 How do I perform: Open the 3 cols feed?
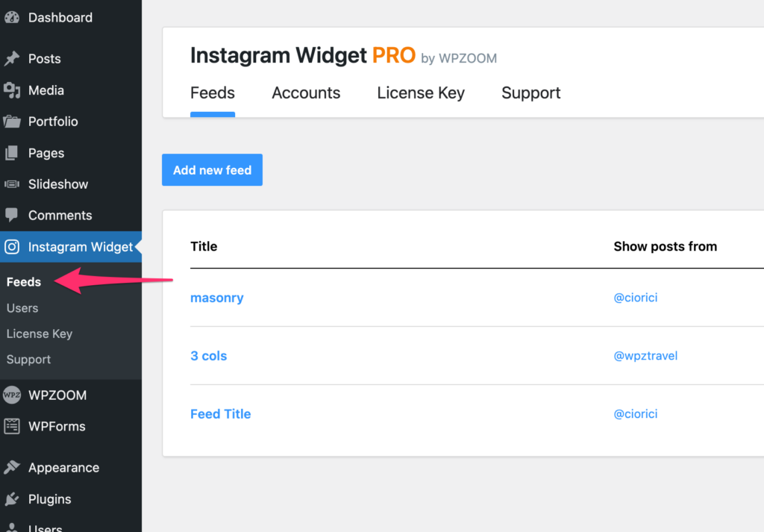pyautogui.click(x=209, y=356)
